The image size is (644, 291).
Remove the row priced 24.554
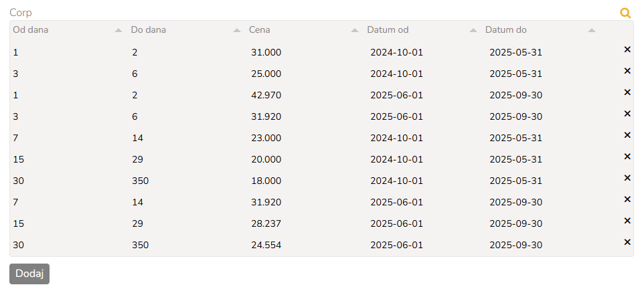[627, 242]
